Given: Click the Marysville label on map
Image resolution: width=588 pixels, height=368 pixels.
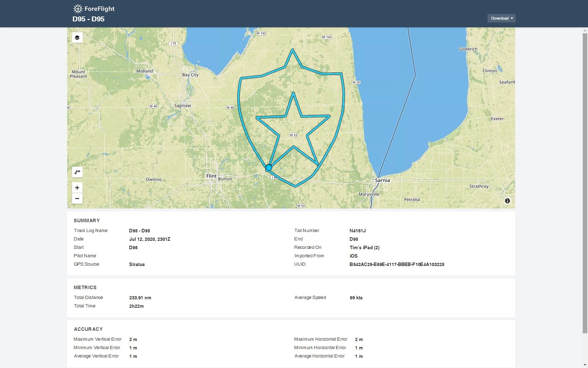Looking at the screenshot, I should [x=369, y=194].
